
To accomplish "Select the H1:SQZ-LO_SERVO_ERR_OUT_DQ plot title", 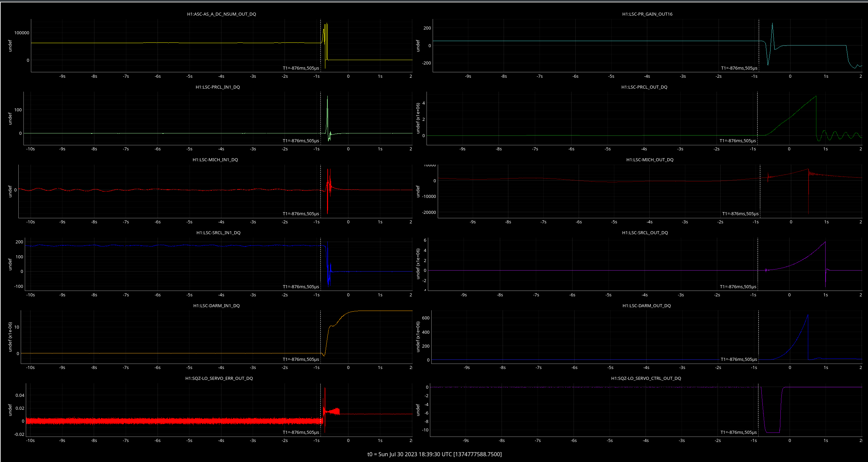I will (x=219, y=378).
